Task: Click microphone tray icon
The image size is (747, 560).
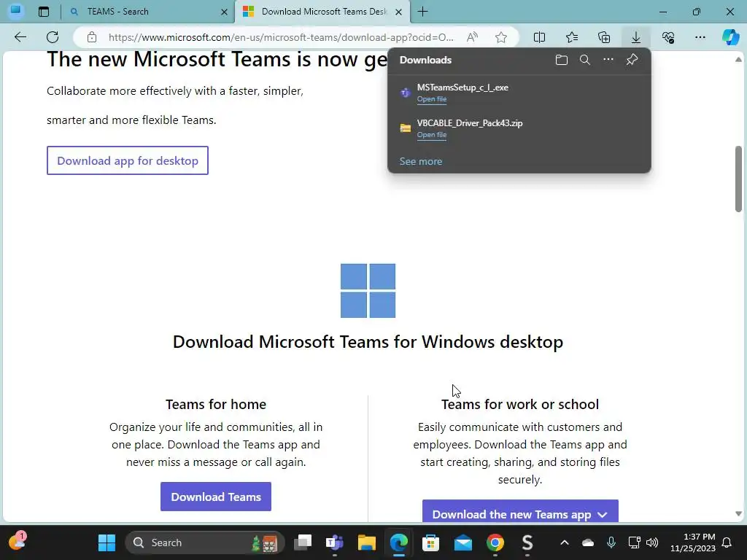Action: [611, 542]
